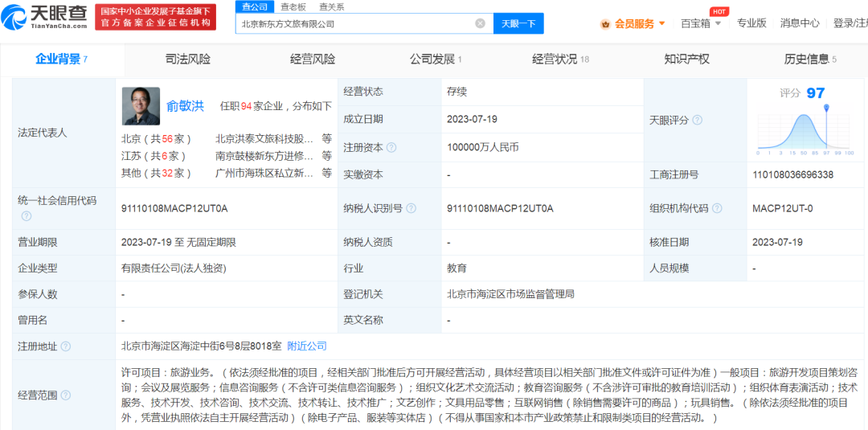868x430 pixels.
Task: Click the address 北京市海淀区海淀中街6号8层8018室
Action: coord(202,346)
